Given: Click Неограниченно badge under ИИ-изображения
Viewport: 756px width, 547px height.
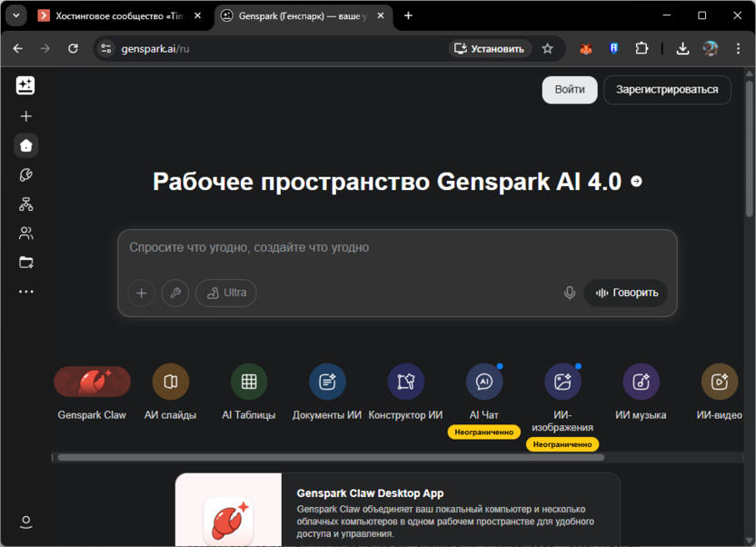Looking at the screenshot, I should (x=562, y=444).
